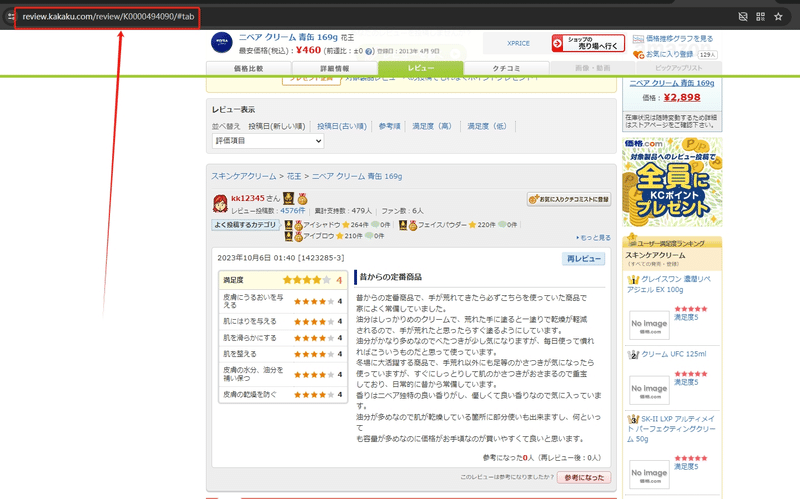Open the 画像・動画 tab
This screenshot has width=800, height=499.
tap(592, 68)
